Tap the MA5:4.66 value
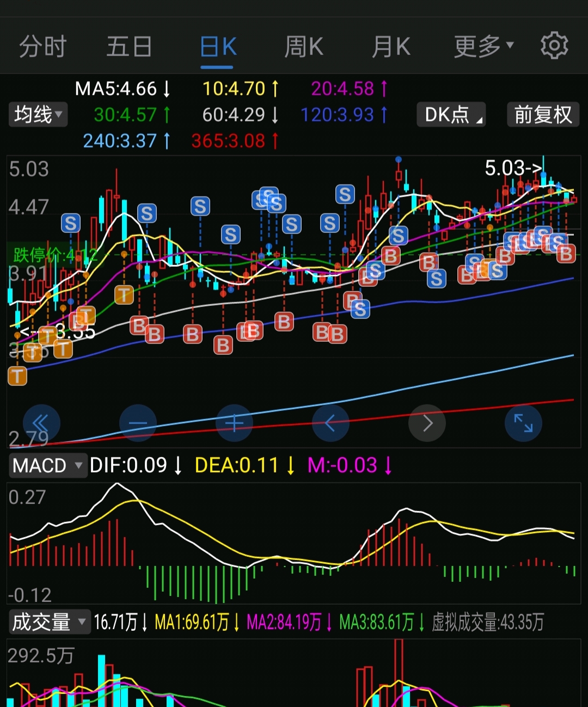 tap(123, 89)
